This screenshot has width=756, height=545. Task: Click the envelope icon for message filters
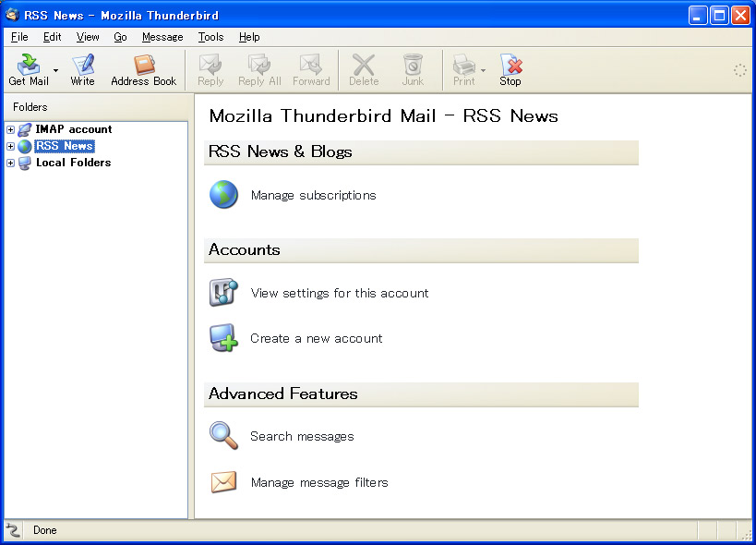click(223, 482)
